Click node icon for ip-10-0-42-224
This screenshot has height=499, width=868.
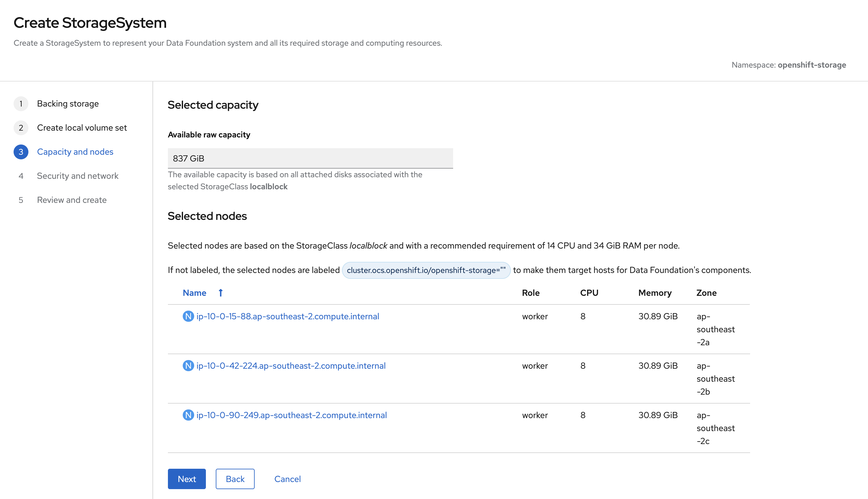[188, 366]
